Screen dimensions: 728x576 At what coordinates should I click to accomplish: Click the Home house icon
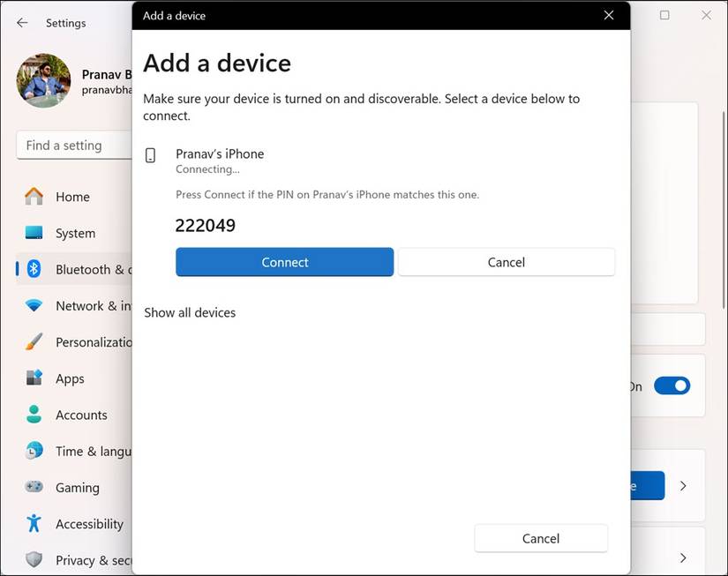(x=34, y=197)
